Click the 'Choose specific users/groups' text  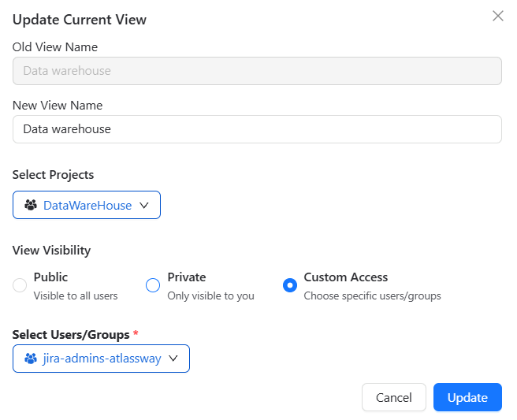[372, 295]
